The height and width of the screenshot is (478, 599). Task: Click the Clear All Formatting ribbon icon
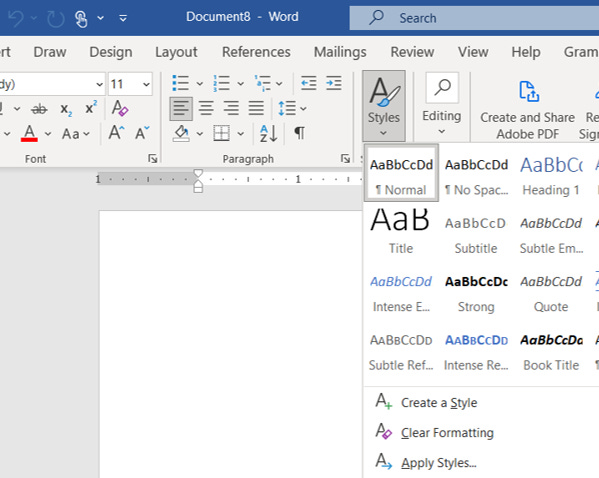[x=120, y=108]
